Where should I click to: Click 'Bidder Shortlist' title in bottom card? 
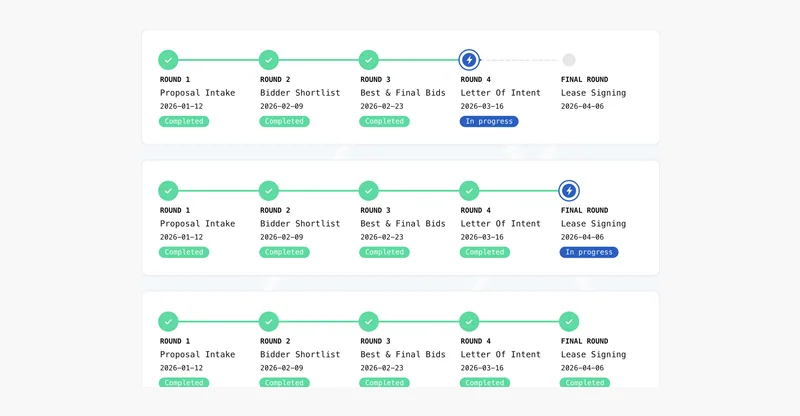[300, 354]
